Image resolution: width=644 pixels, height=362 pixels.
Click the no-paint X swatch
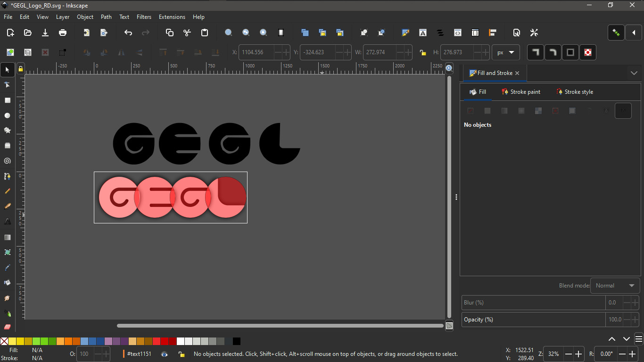(4, 341)
